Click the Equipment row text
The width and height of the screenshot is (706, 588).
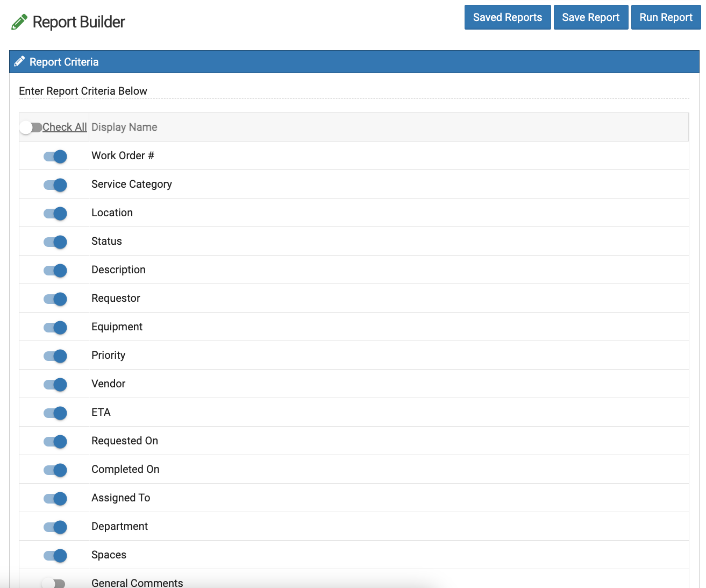tap(117, 327)
